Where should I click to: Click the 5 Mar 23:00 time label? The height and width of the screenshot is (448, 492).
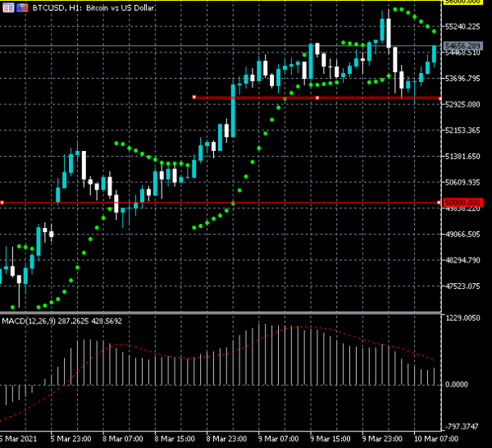tap(71, 439)
